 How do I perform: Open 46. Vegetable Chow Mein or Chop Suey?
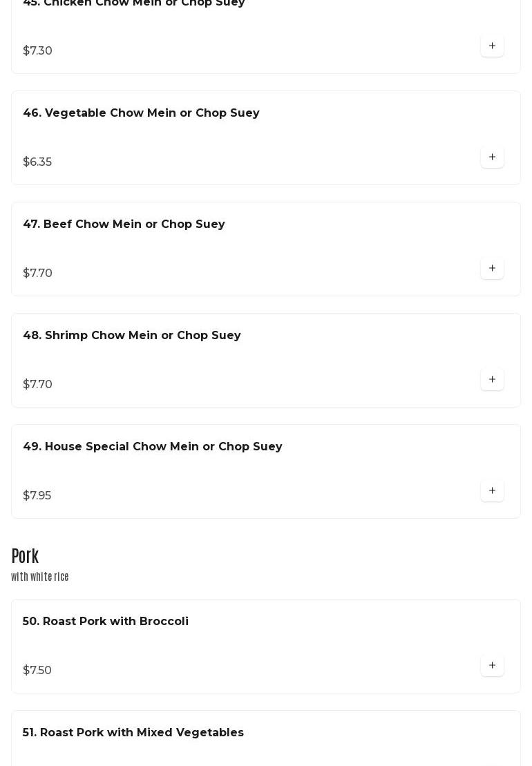pyautogui.click(x=141, y=113)
